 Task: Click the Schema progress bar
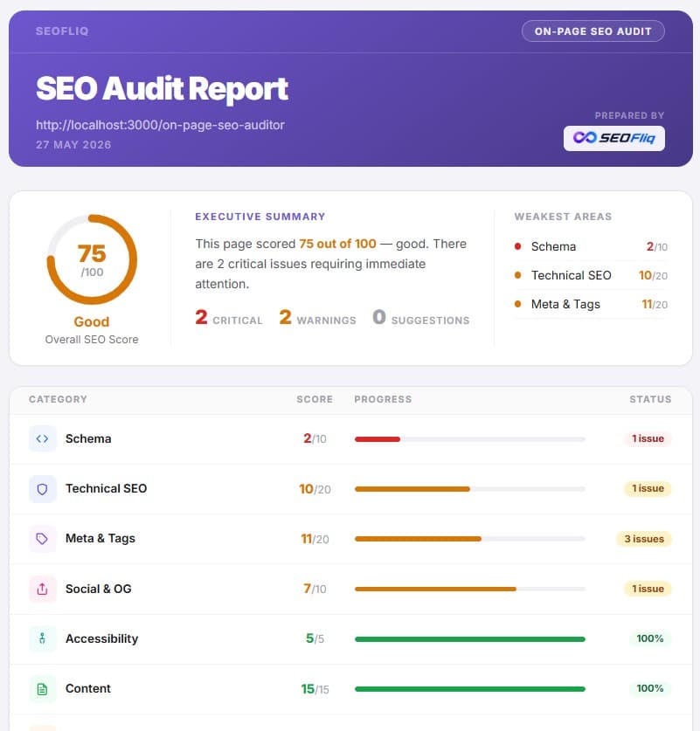click(469, 439)
